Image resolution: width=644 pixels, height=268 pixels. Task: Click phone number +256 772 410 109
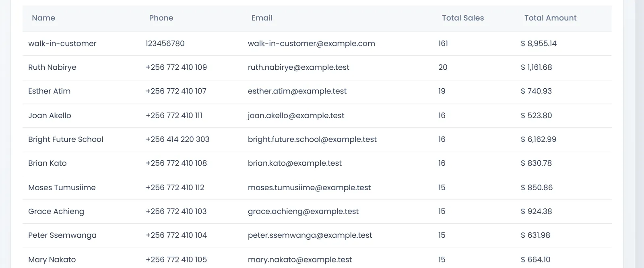(x=176, y=67)
